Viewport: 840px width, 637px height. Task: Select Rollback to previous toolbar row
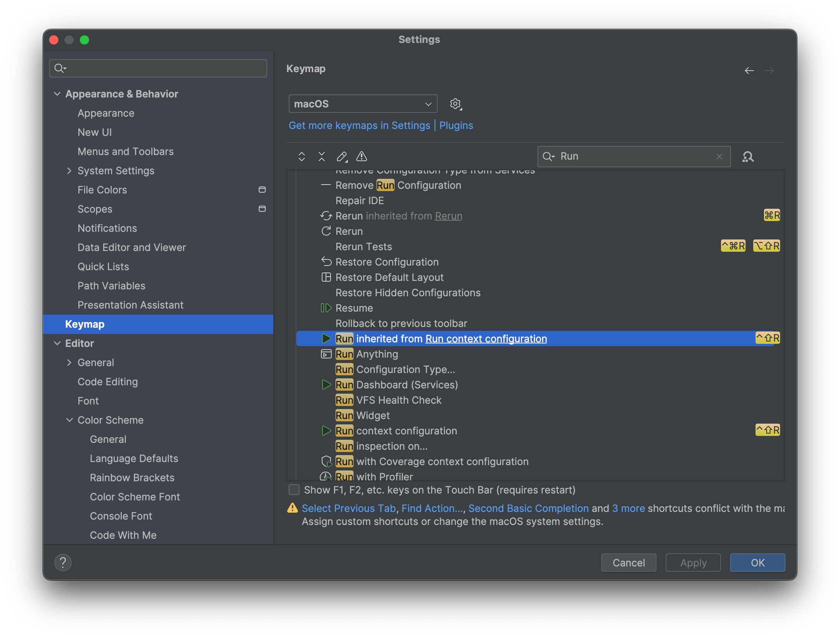[x=540, y=323]
